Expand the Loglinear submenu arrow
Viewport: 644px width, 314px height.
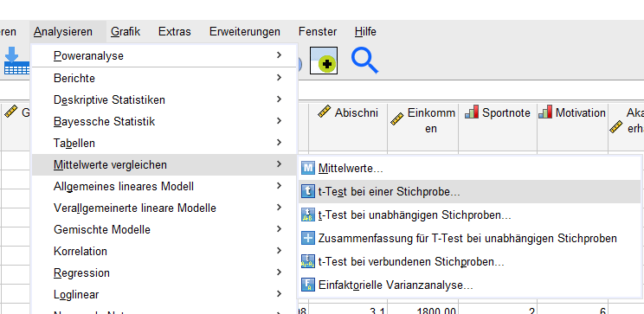(280, 294)
